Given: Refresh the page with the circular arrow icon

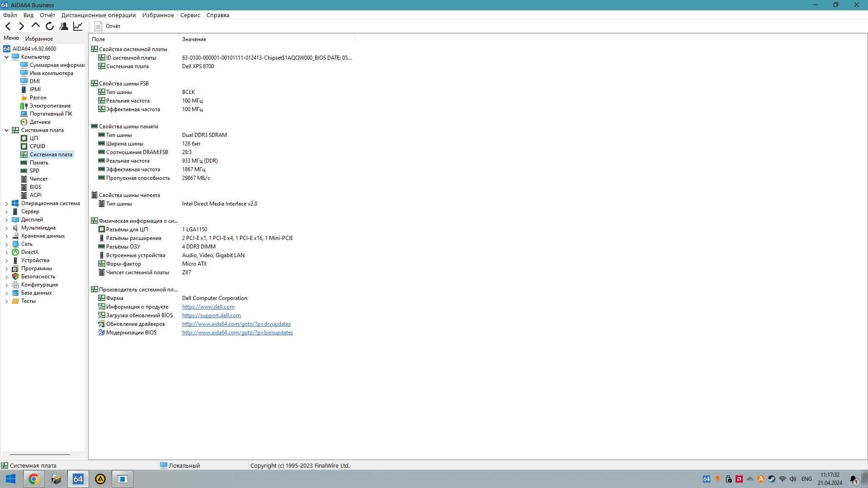Looking at the screenshot, I should (x=50, y=26).
